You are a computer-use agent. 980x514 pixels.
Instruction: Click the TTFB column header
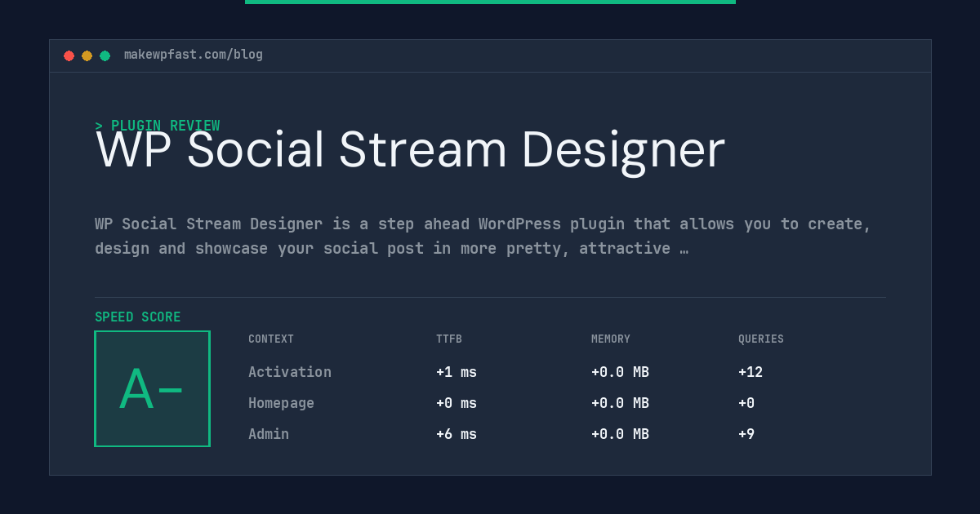click(449, 339)
